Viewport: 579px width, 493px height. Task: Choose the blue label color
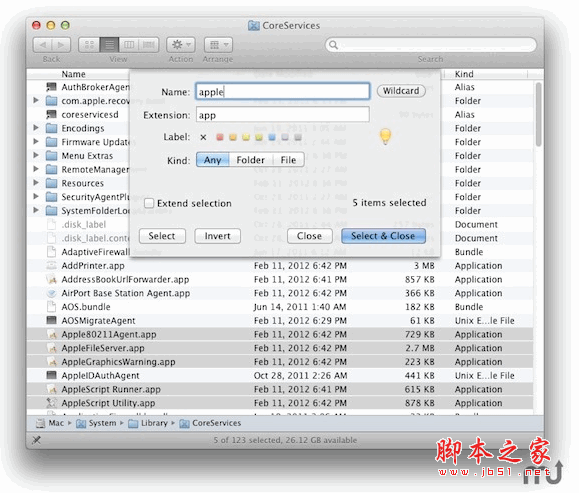point(272,137)
